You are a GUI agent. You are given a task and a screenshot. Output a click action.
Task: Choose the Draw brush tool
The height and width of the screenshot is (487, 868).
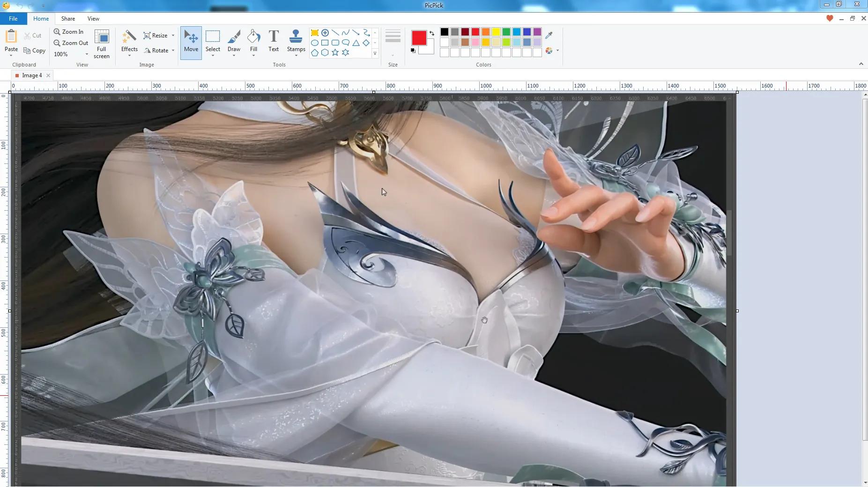click(x=234, y=41)
